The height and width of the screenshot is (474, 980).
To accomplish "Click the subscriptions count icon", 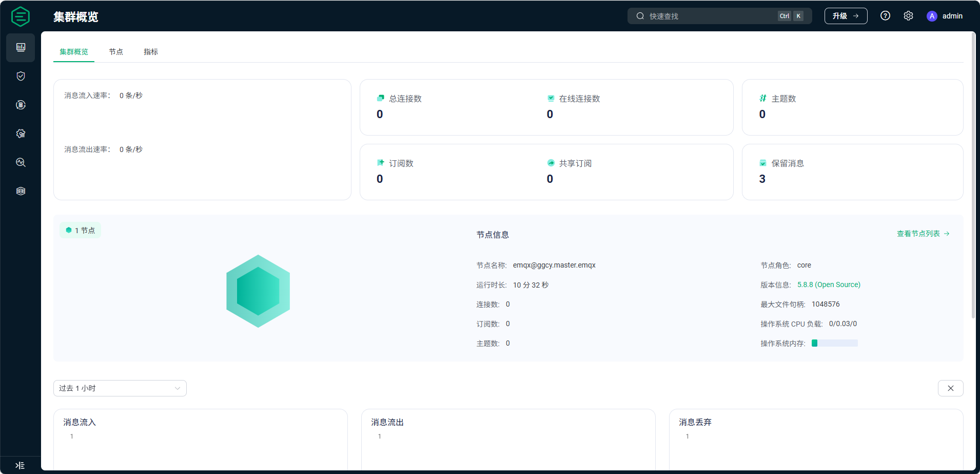I will [x=381, y=163].
